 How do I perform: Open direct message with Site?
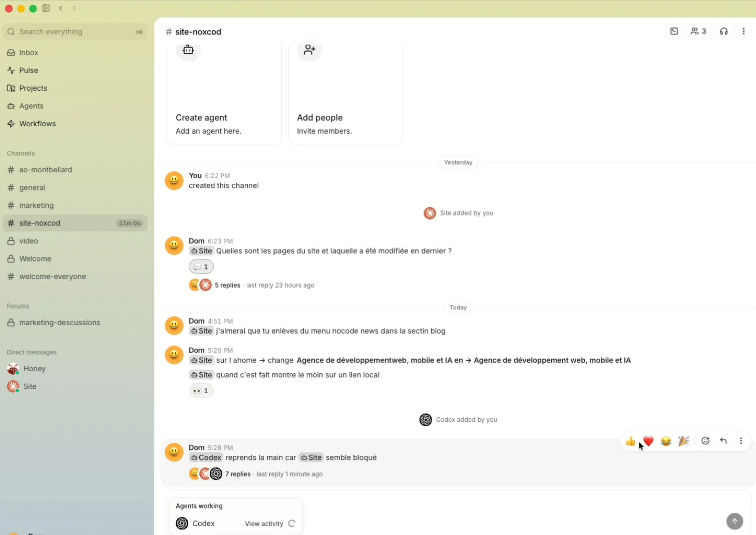(x=75, y=386)
